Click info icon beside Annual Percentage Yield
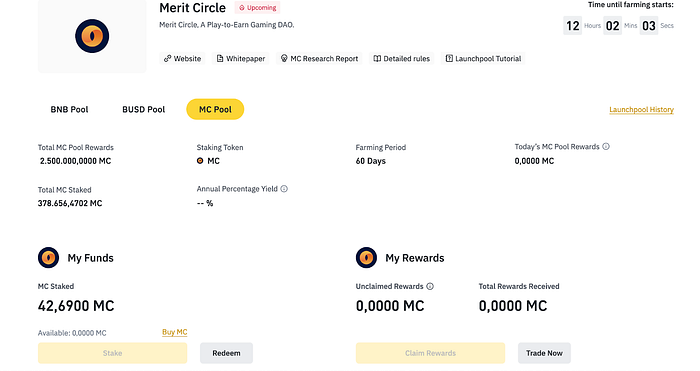Viewport: 700px width, 371px height. (x=284, y=189)
